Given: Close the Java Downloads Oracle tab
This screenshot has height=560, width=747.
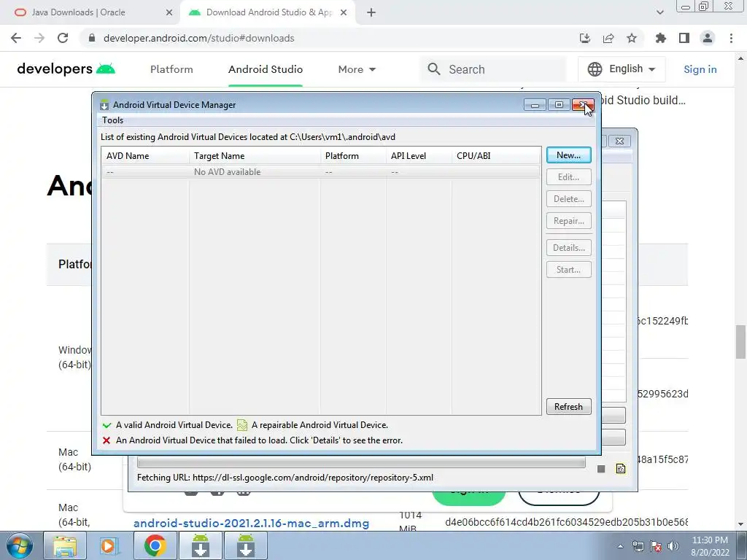Looking at the screenshot, I should pyautogui.click(x=169, y=12).
